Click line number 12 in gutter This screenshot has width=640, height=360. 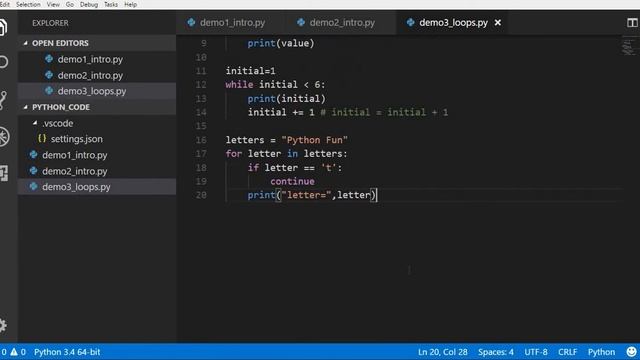(x=201, y=84)
